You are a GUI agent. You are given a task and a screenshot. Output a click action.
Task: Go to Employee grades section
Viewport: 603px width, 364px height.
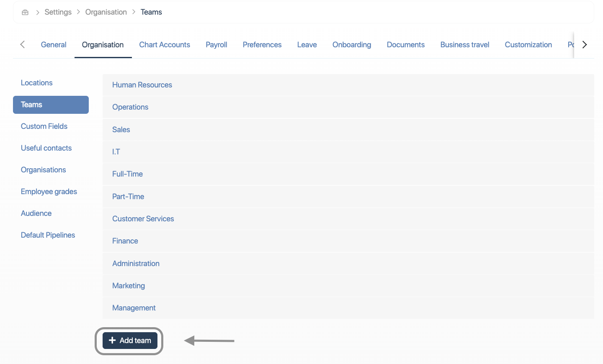[x=49, y=192]
